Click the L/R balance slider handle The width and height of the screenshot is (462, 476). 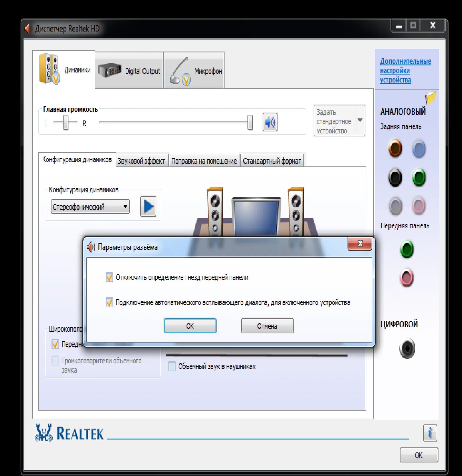[x=66, y=122]
